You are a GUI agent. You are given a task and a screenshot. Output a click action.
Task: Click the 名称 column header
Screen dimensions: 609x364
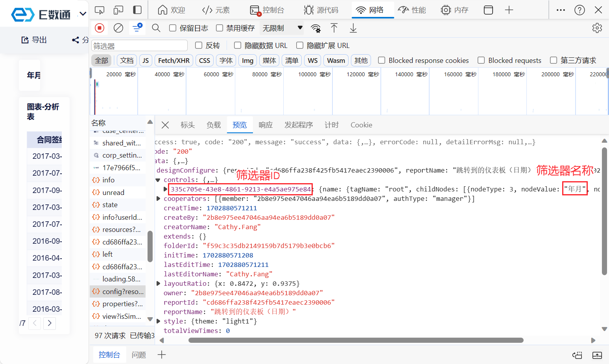pos(98,123)
